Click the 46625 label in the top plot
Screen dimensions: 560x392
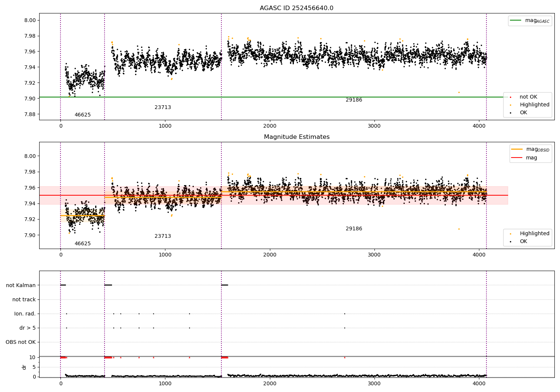click(x=83, y=115)
